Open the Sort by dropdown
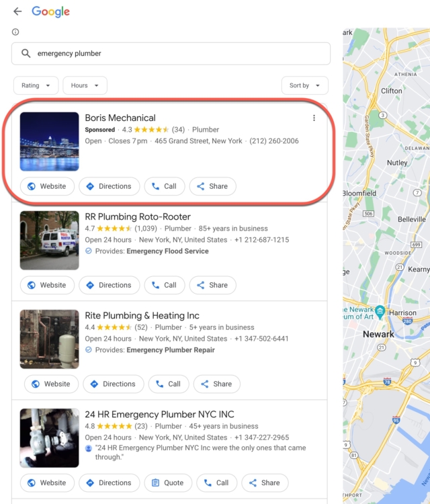This screenshot has width=430, height=504. pyautogui.click(x=304, y=85)
